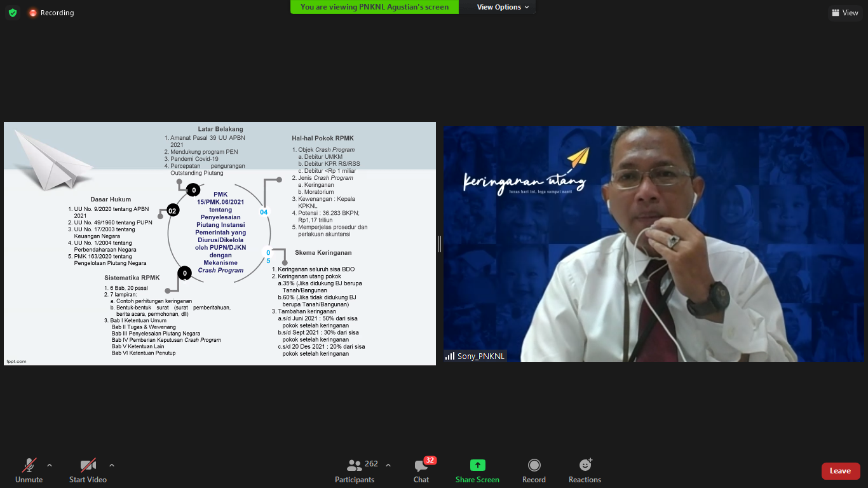
Task: Click the shared presentation slide area
Action: tap(220, 243)
